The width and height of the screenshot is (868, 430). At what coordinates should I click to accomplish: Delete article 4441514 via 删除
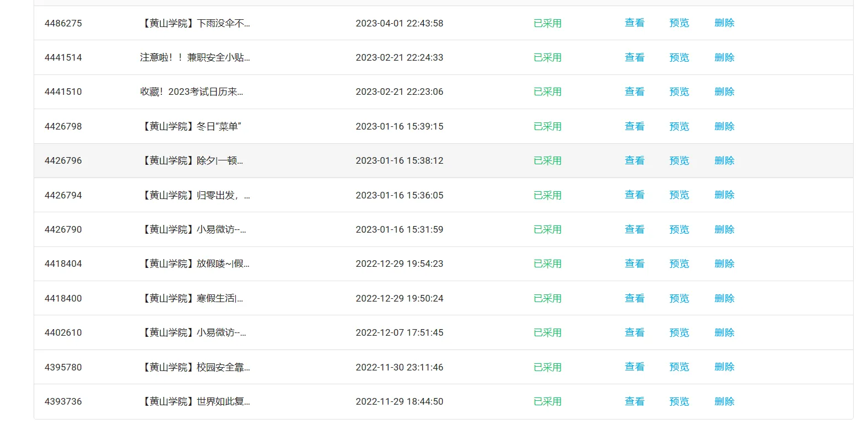[x=724, y=57]
